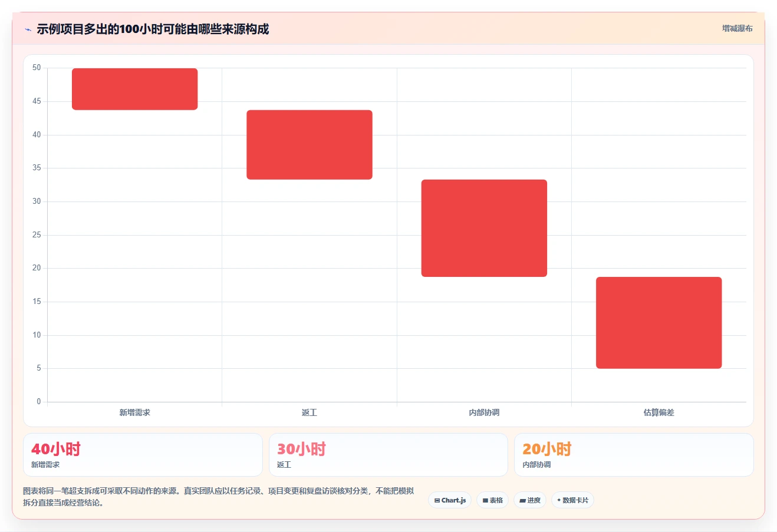This screenshot has height=532, width=777.
Task: Click the 30小时 data card value
Action: [301, 449]
